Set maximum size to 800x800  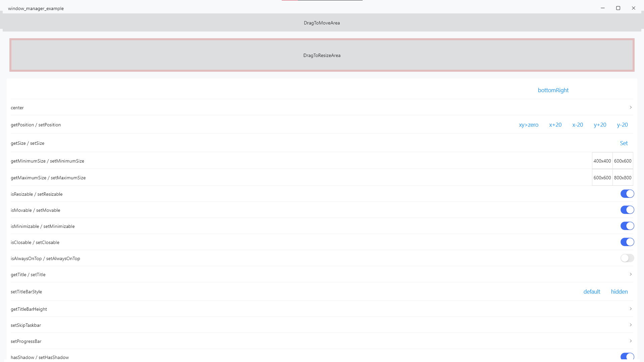(623, 178)
